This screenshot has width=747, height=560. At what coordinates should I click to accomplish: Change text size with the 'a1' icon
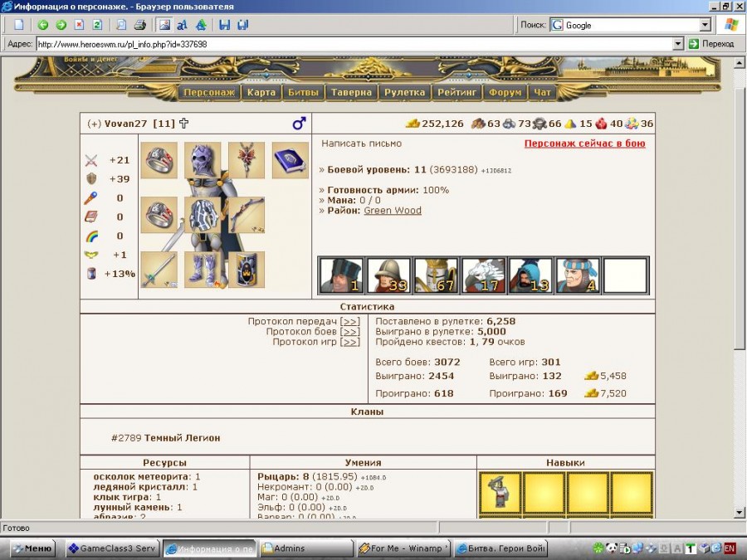182,25
